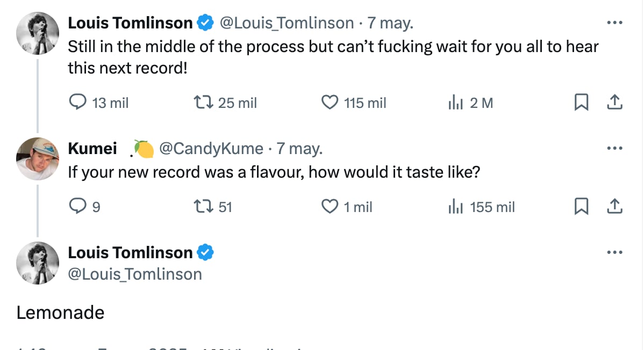
Task: Share Louis Tomlinson's first tweet
Action: click(614, 102)
